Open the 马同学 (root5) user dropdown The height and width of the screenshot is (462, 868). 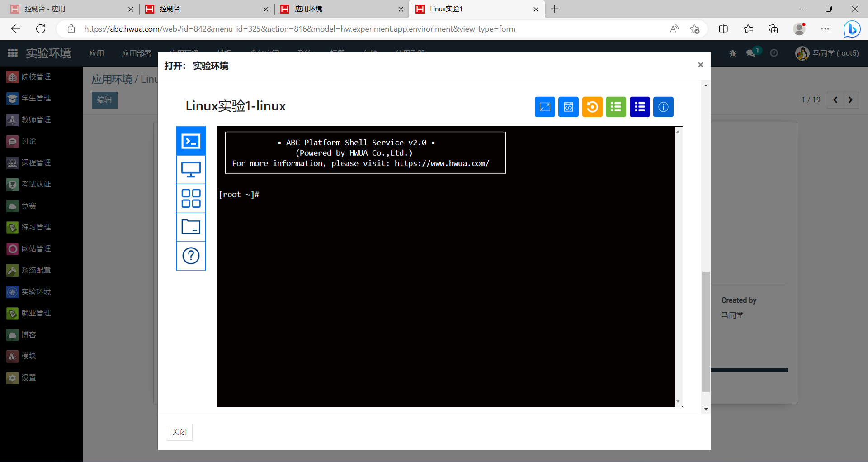coord(827,53)
